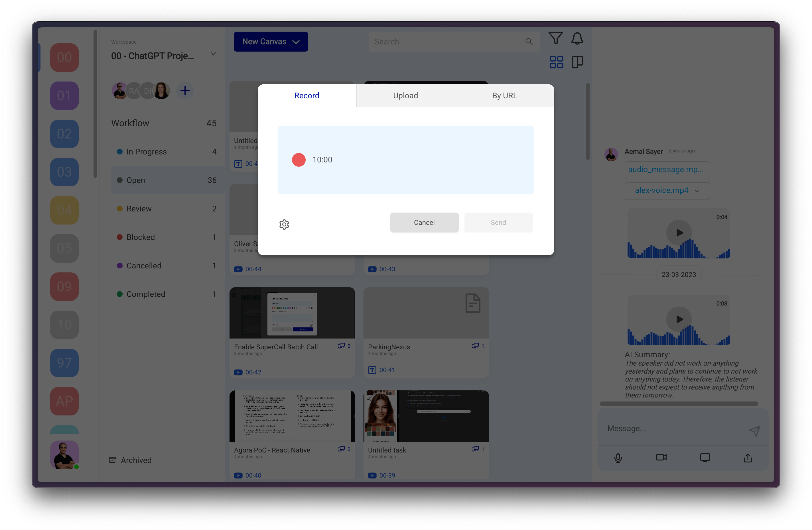Image resolution: width=812 pixels, height=530 pixels.
Task: Play the 0:04 audio message
Action: [x=679, y=233]
